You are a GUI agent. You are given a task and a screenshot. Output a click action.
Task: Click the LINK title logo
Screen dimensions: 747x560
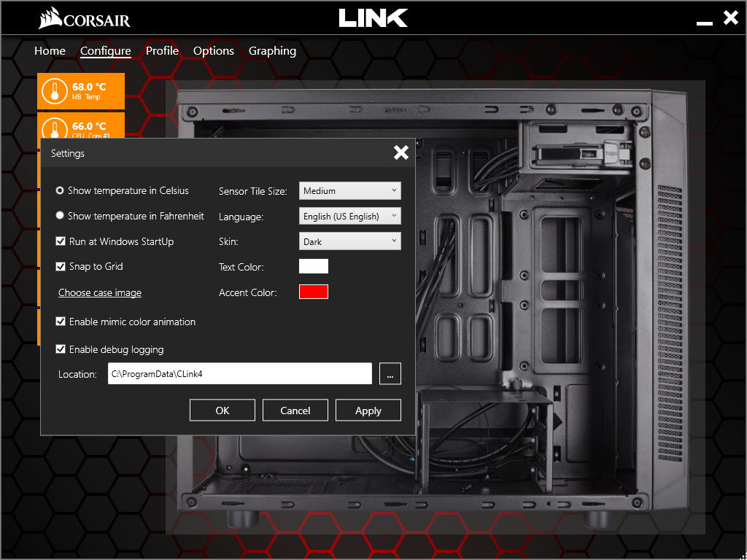tap(373, 18)
